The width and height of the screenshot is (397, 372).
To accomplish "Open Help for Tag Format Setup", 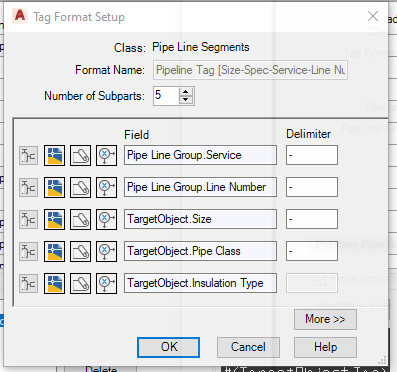I will pyautogui.click(x=325, y=347).
